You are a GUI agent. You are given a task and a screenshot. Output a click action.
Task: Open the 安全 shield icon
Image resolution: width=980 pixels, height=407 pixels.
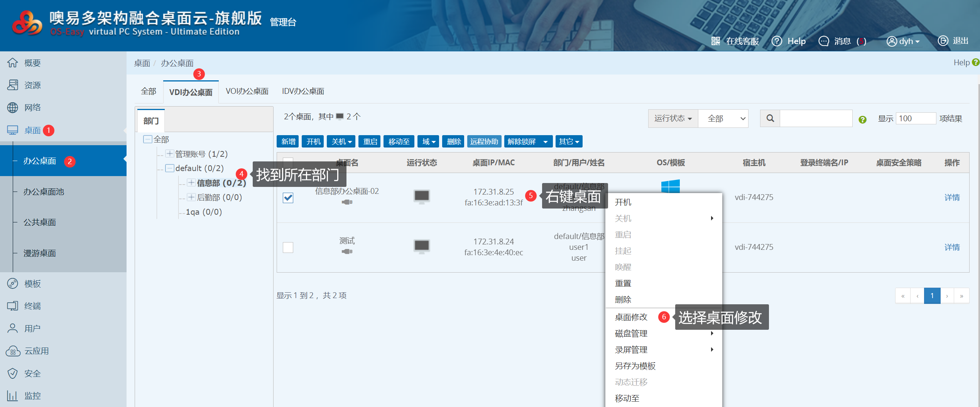[13, 373]
